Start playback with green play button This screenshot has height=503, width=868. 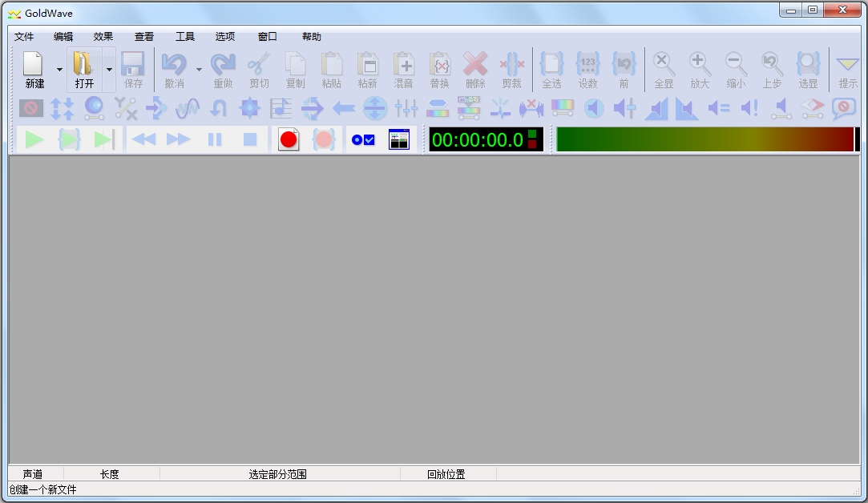pyautogui.click(x=34, y=139)
